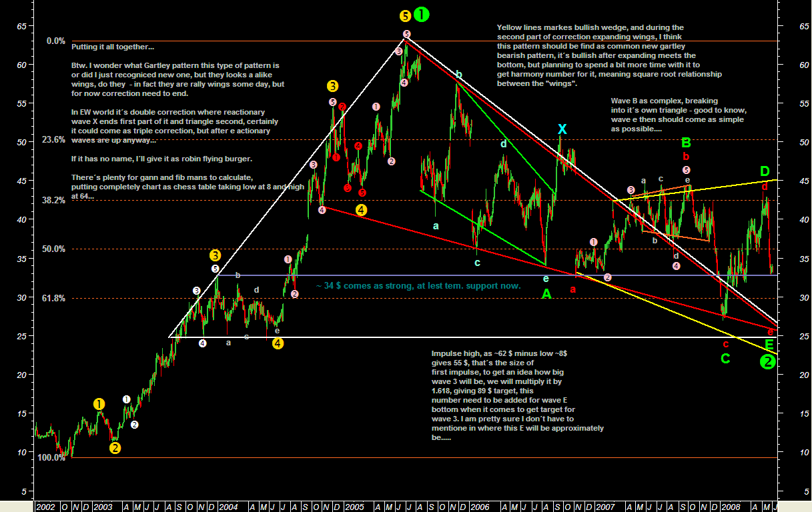This screenshot has height=512, width=812.
Task: Click the 50.0% Fibonacci level label
Action: 53,249
